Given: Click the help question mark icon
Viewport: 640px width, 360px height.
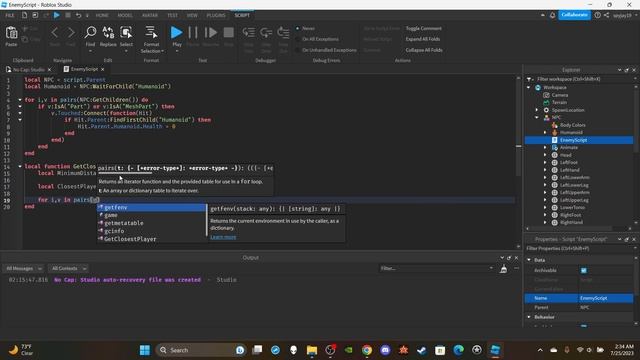Looking at the screenshot, I should pos(598,15).
